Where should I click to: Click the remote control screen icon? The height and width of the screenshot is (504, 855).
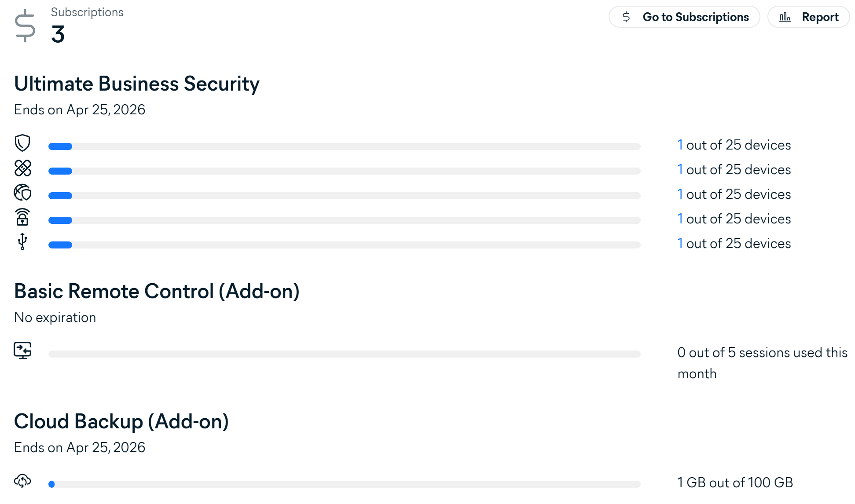[x=22, y=351]
